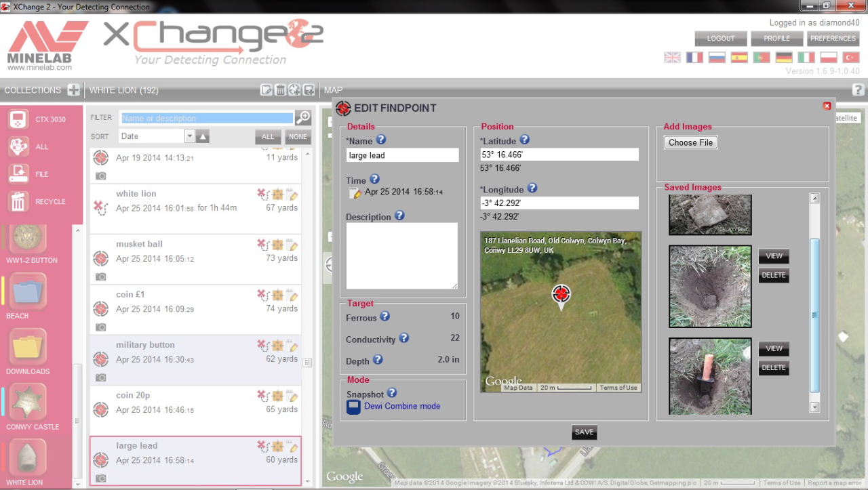Delete the digging tool photo
Image resolution: width=868 pixels, height=490 pixels.
774,367
